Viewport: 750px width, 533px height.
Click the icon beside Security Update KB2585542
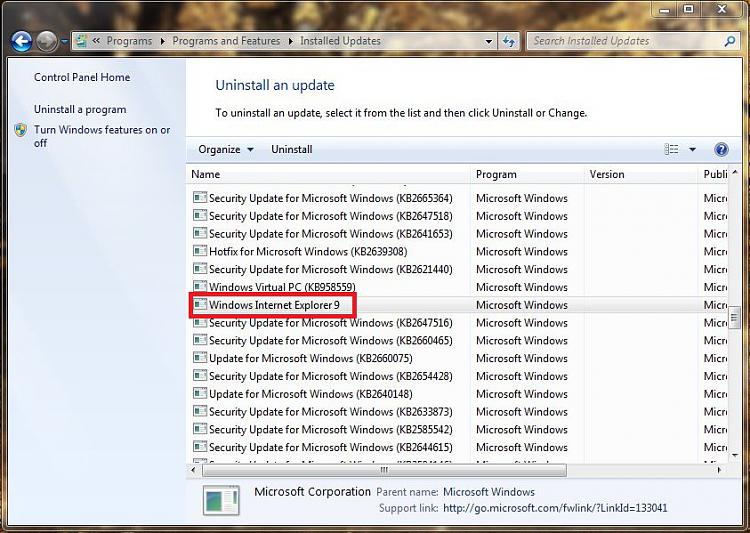point(200,429)
